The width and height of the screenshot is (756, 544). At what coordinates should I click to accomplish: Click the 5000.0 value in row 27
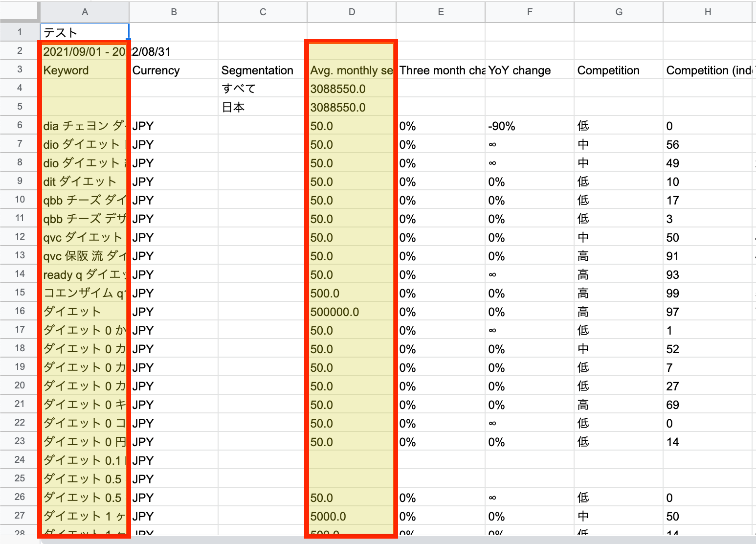tap(352, 516)
